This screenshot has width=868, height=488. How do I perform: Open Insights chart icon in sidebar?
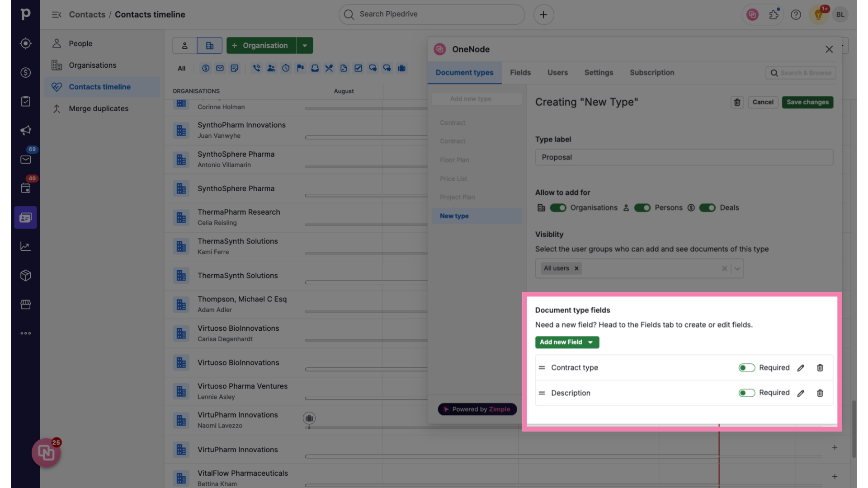[25, 246]
